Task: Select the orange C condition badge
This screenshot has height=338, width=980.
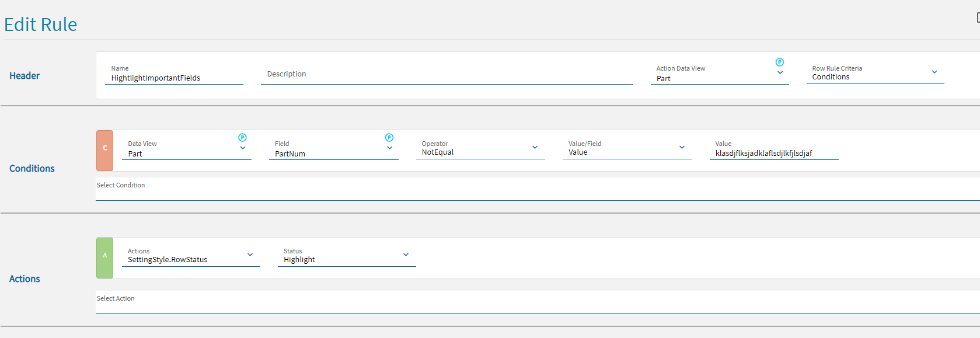Action: (104, 151)
